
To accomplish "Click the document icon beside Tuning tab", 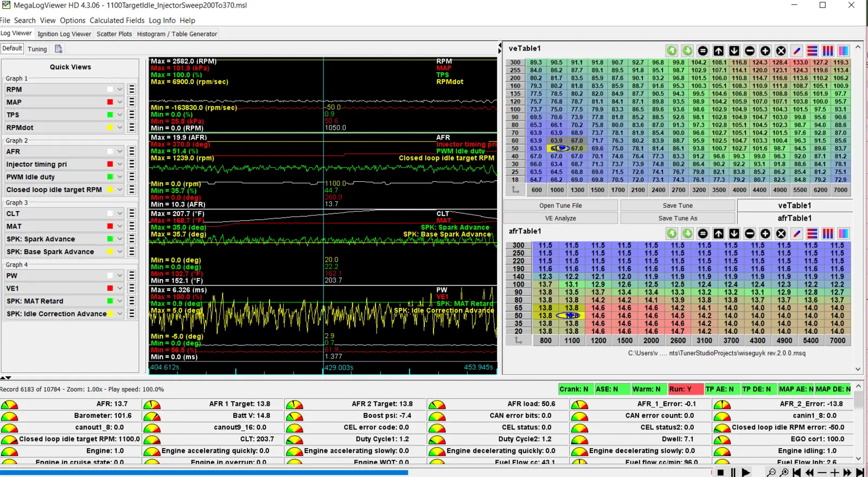I will (x=58, y=49).
